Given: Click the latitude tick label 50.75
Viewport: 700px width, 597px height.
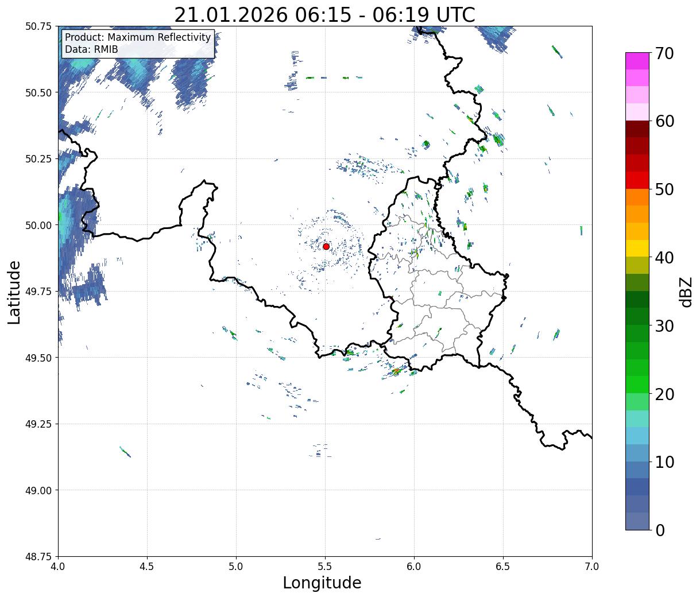Looking at the screenshot, I should (38, 26).
